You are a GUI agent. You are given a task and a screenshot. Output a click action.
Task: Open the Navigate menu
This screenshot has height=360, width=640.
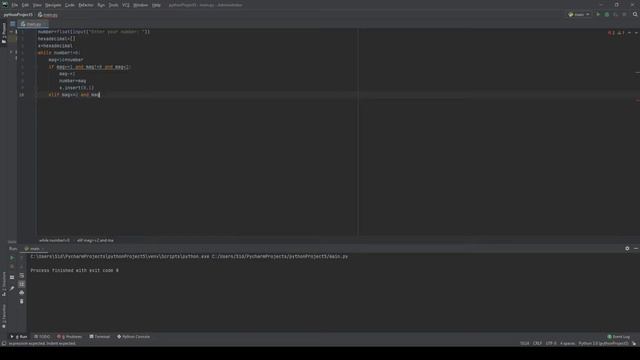pos(53,5)
